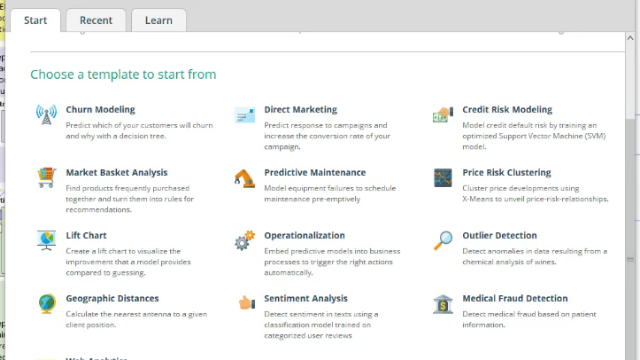Click the Medical Fraud Detection bank icon
This screenshot has width=640, height=360.
click(443, 304)
